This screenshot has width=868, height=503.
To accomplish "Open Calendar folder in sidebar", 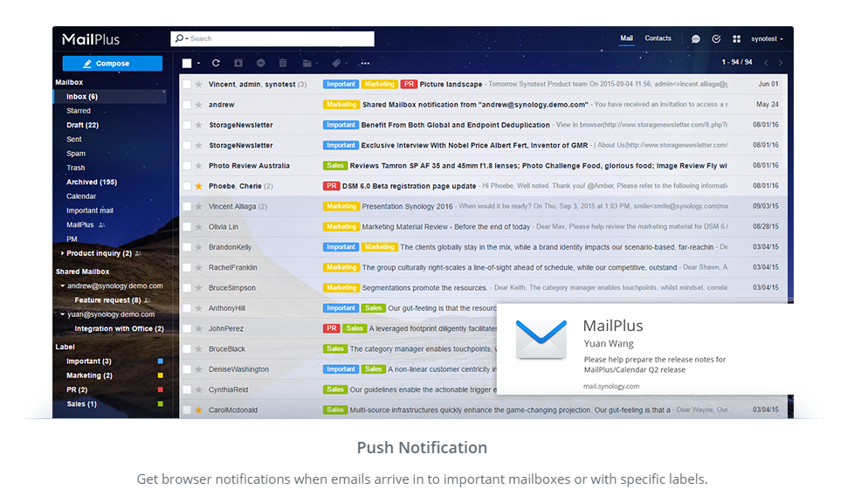I will (81, 196).
